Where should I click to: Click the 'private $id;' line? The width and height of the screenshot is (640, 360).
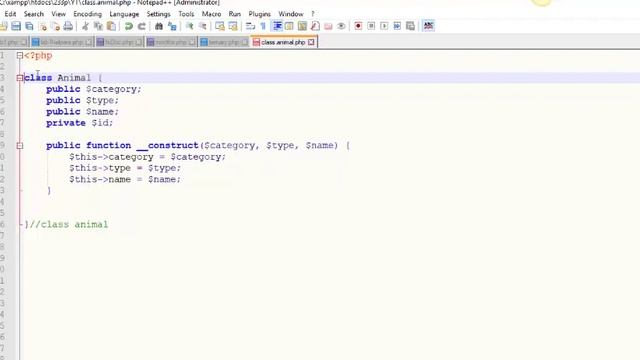pos(79,123)
